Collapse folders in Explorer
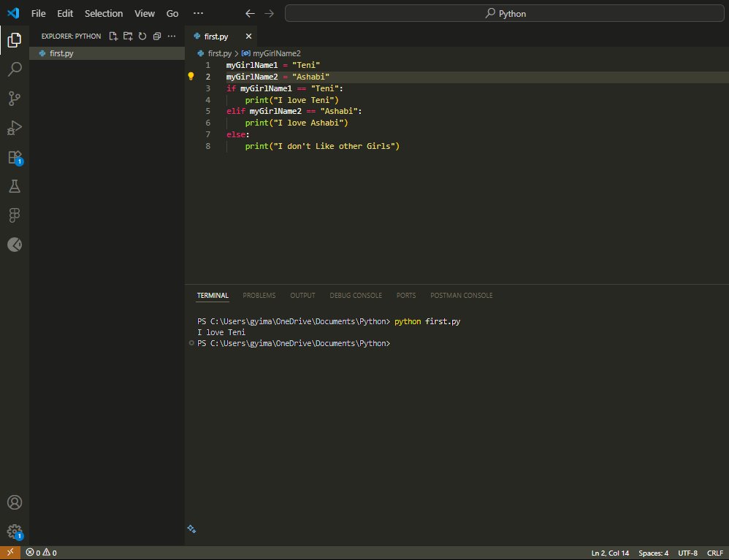 click(156, 37)
